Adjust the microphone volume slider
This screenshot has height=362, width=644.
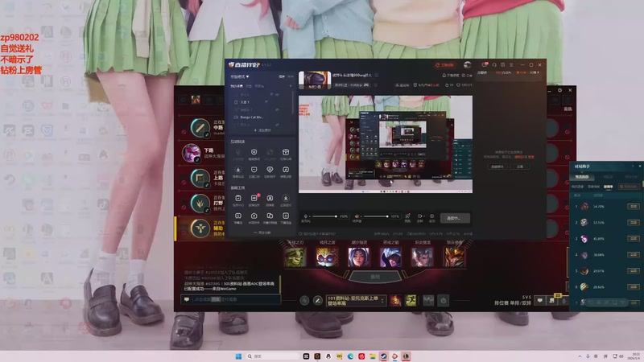coord(324,216)
